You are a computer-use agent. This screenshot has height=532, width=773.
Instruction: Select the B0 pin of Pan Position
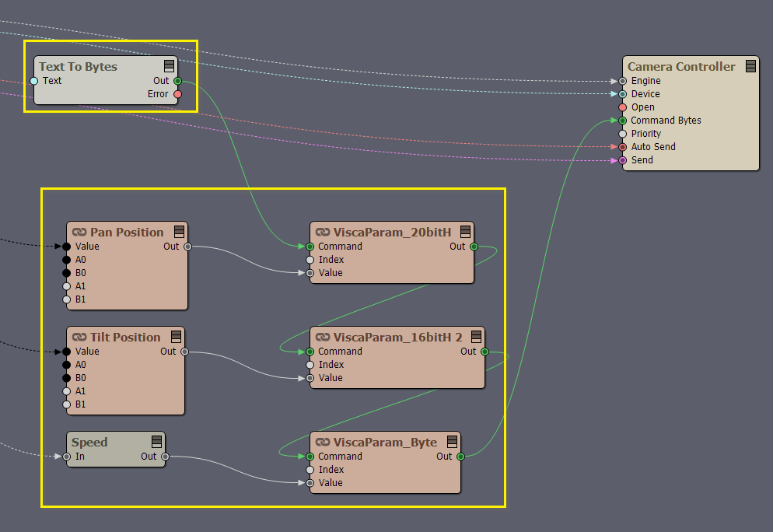click(67, 273)
